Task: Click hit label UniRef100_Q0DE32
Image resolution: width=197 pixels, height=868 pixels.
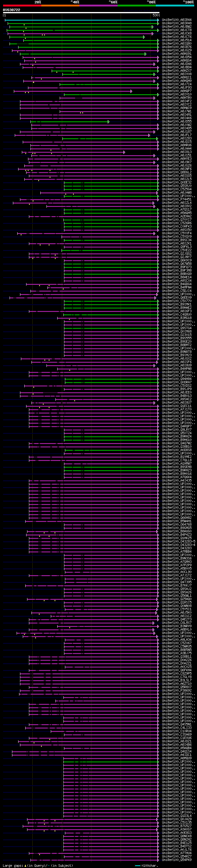Action: pos(177,183)
